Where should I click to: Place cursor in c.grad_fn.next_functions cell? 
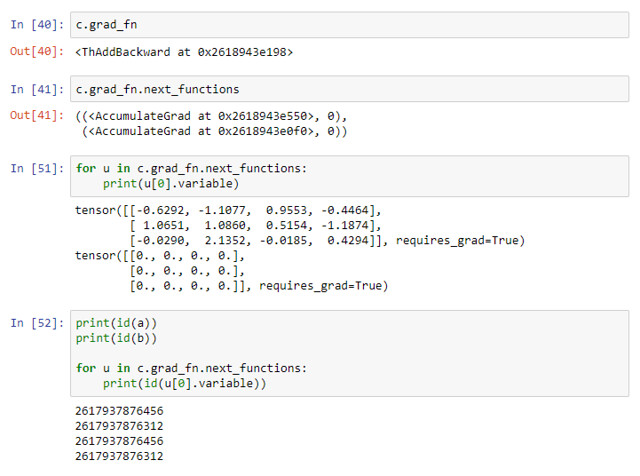[x=350, y=90]
